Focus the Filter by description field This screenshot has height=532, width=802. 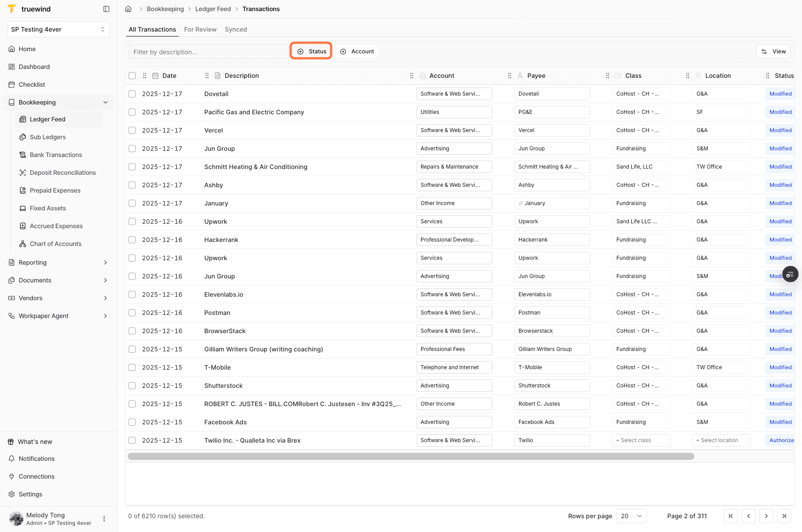click(208, 52)
